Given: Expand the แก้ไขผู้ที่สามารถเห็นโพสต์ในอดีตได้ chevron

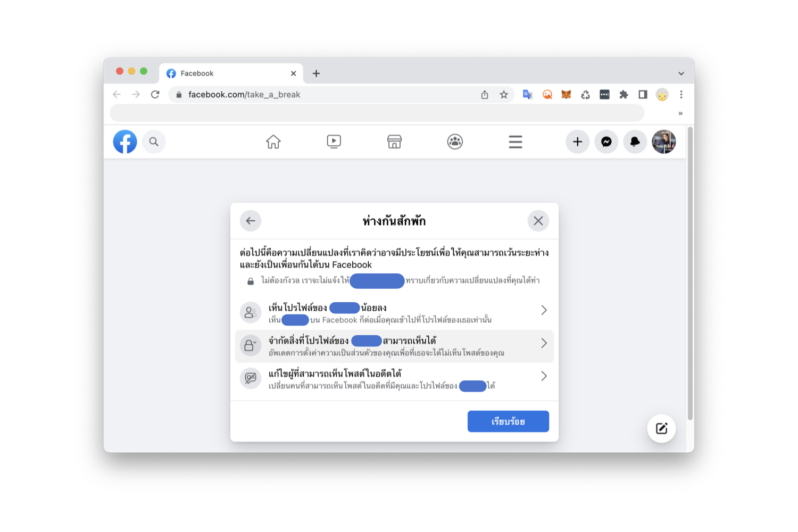Looking at the screenshot, I should [x=544, y=376].
